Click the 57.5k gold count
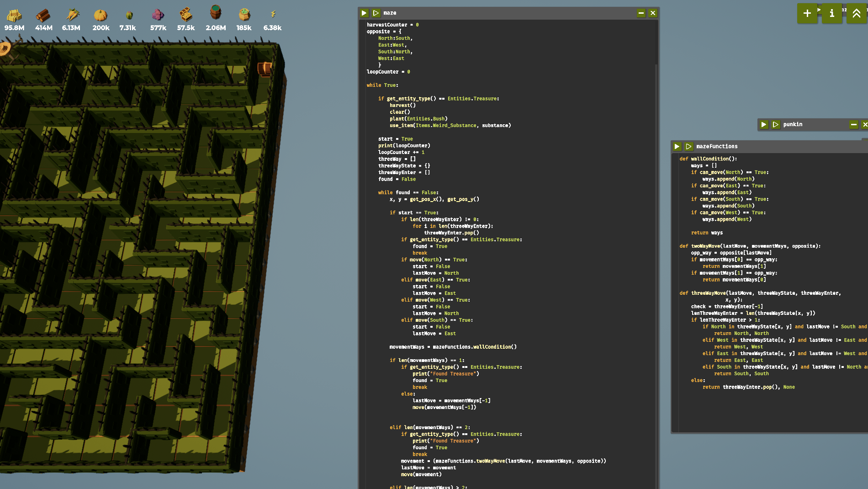The width and height of the screenshot is (868, 489). 186,28
